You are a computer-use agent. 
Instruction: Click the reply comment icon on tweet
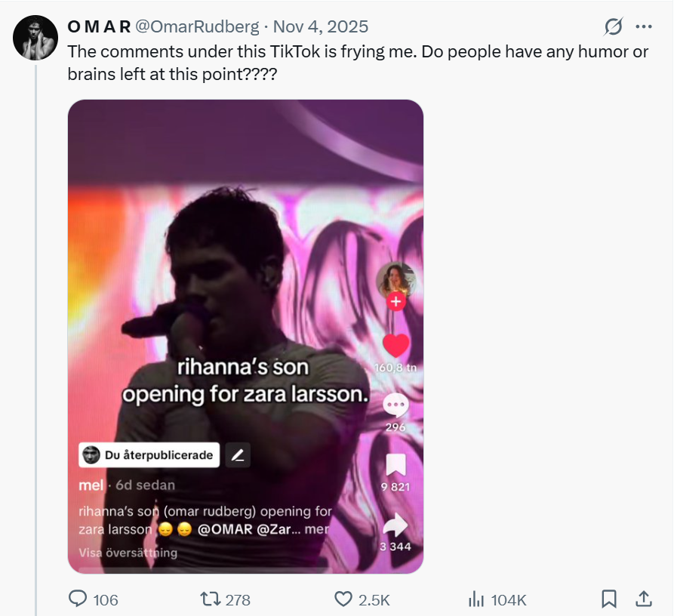tap(78, 599)
